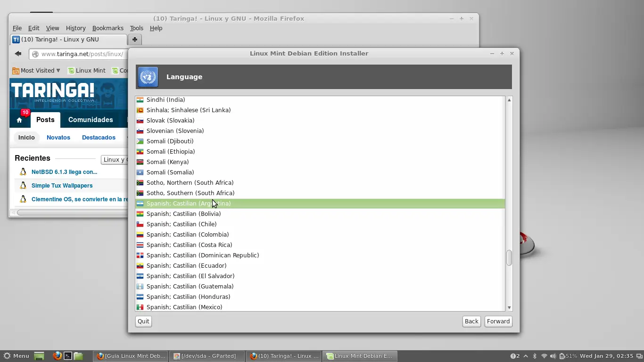This screenshot has height=362, width=644.
Task: Click the Firefox URL address field
Action: coord(79,54)
